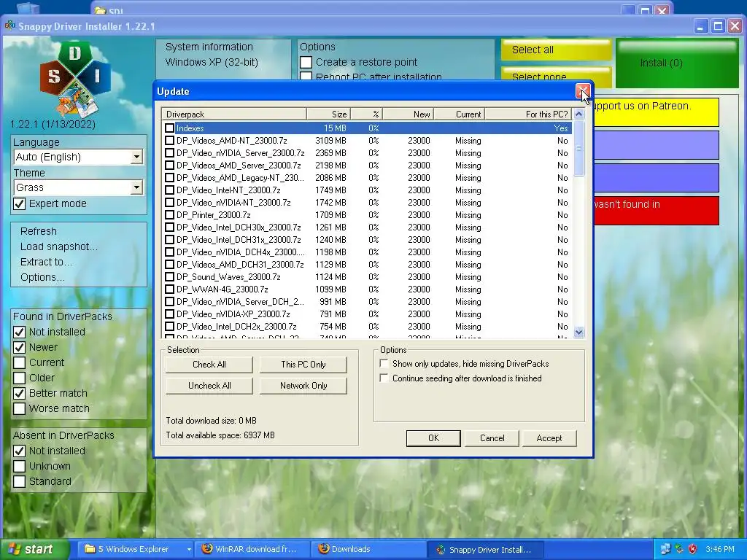Enable the Older filter checkbox
Image resolution: width=747 pixels, height=560 pixels.
(x=19, y=378)
